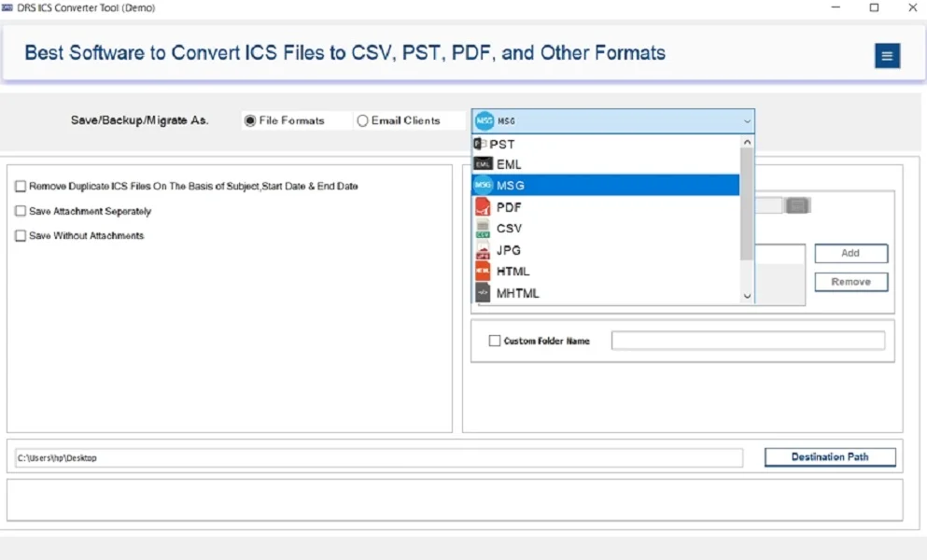Viewport: 927px width, 560px height.
Task: Choose JPG from format list
Action: pyautogui.click(x=605, y=250)
